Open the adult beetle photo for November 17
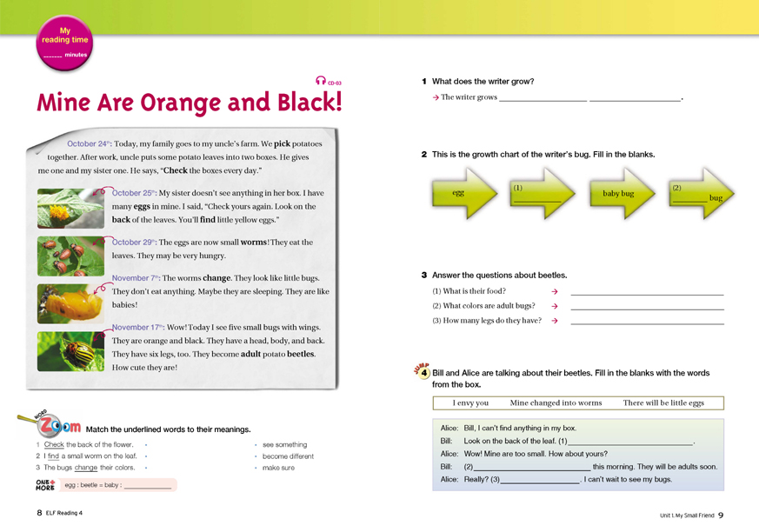 pos(70,350)
